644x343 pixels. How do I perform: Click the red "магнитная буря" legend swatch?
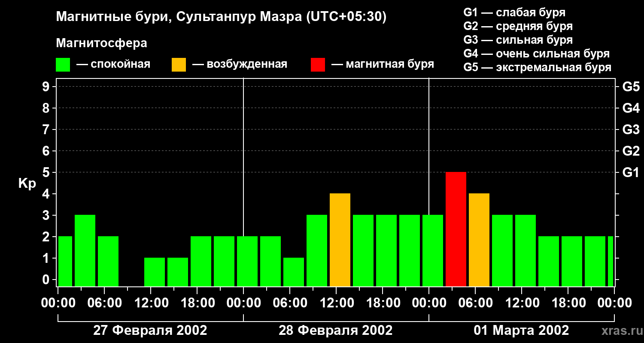[x=318, y=65]
